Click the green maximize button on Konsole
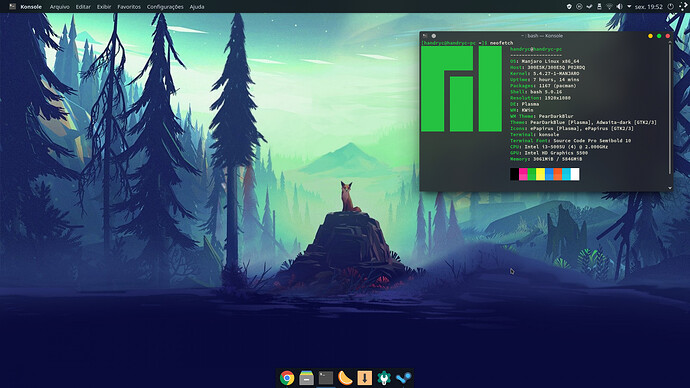Screen dimensions: 690x388 click(x=659, y=36)
